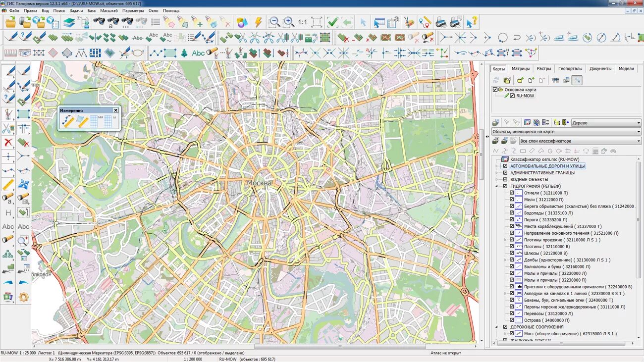Open the Файл menu
644x362 pixels.
click(x=14, y=10)
